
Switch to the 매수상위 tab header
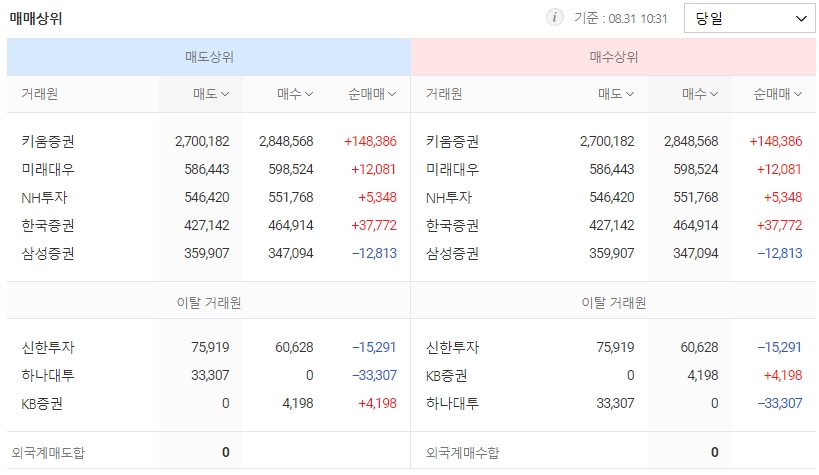coord(613,57)
